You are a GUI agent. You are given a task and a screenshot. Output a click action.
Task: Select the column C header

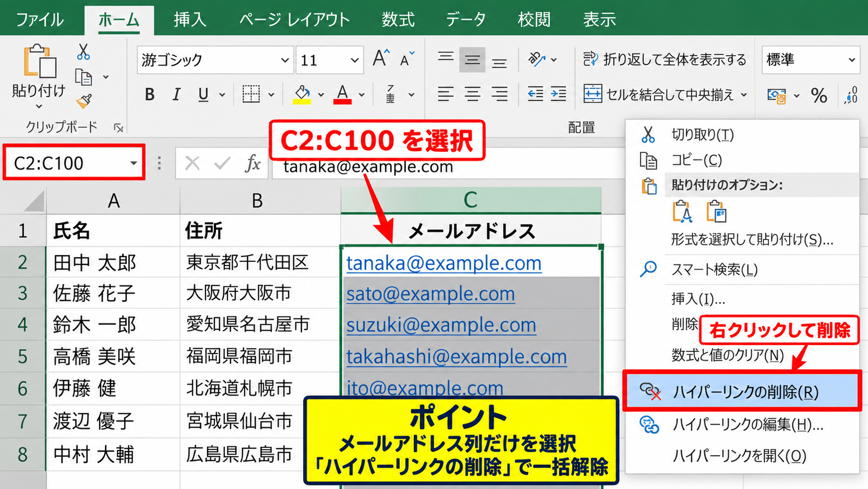tap(471, 200)
